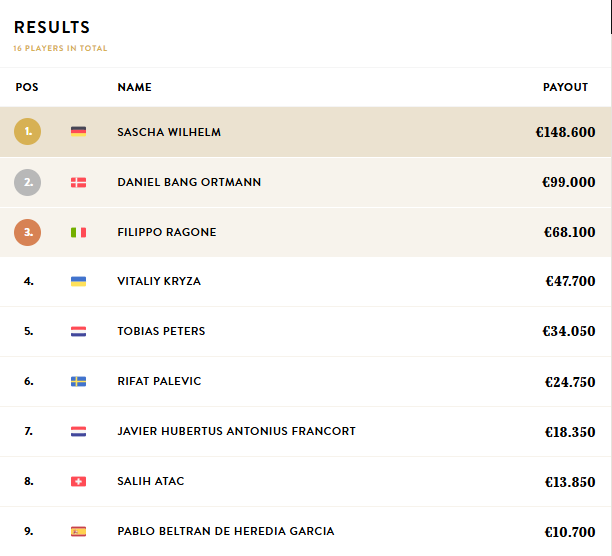The width and height of the screenshot is (612, 556).
Task: Click the Swiss flag beside Salih Atac
Action: point(78,481)
